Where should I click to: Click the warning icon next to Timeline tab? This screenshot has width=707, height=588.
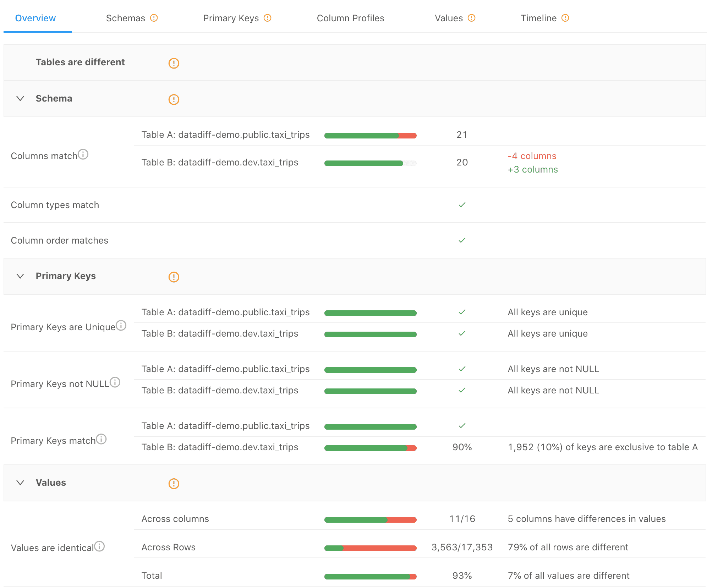pos(565,18)
